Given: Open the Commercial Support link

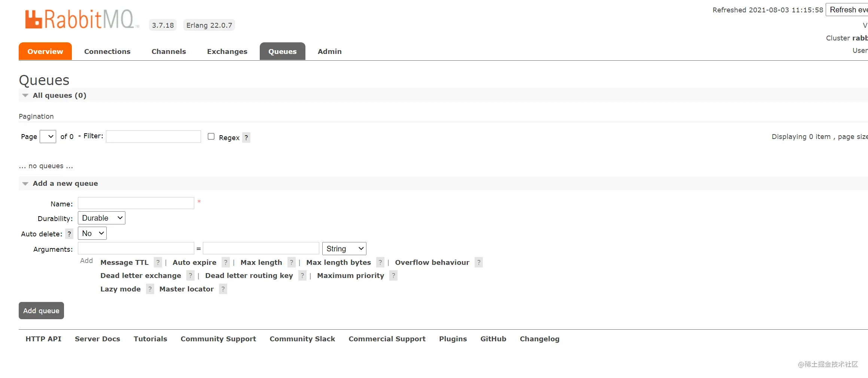Looking at the screenshot, I should click(387, 339).
